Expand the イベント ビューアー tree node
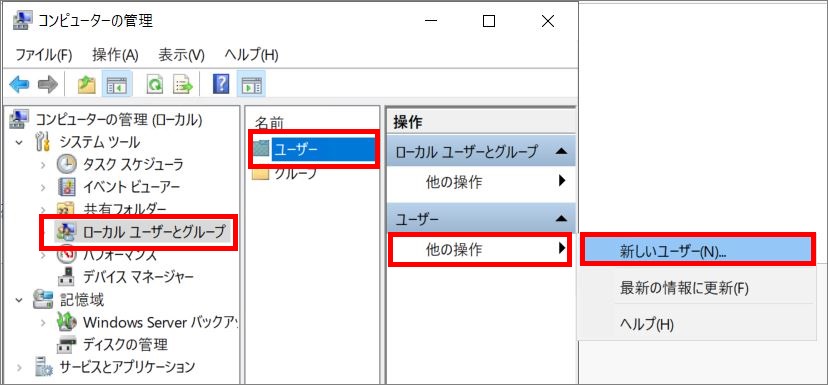Viewport: 828px width, 385px height. tap(43, 187)
